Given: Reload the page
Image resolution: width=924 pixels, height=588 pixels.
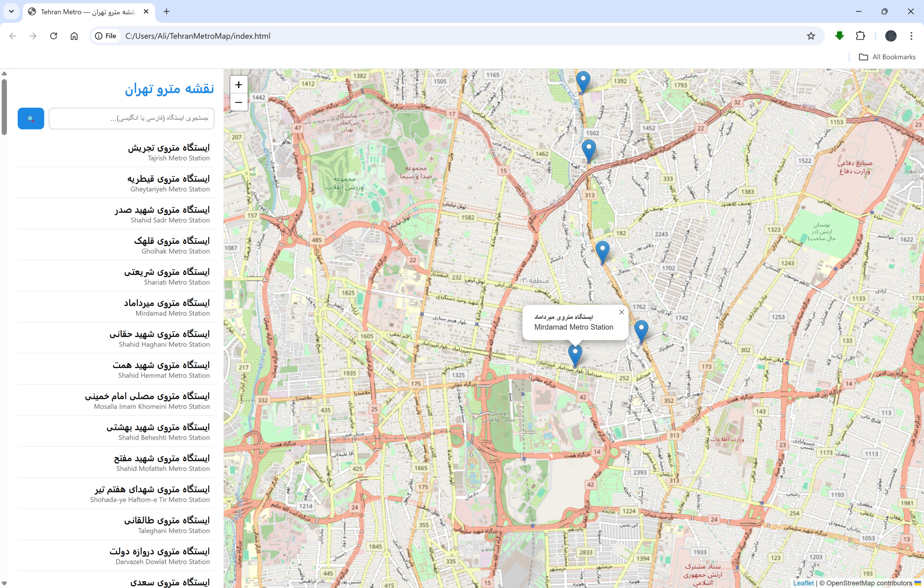Looking at the screenshot, I should click(54, 36).
